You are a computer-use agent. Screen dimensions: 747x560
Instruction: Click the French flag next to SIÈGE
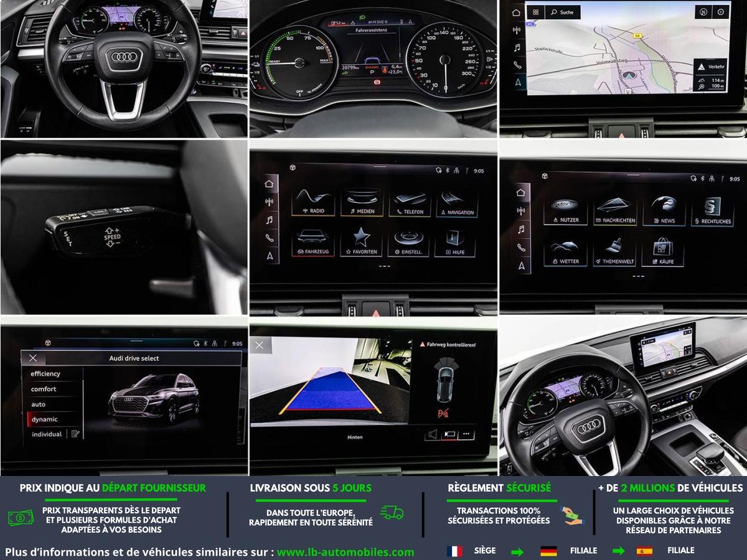coord(455,551)
